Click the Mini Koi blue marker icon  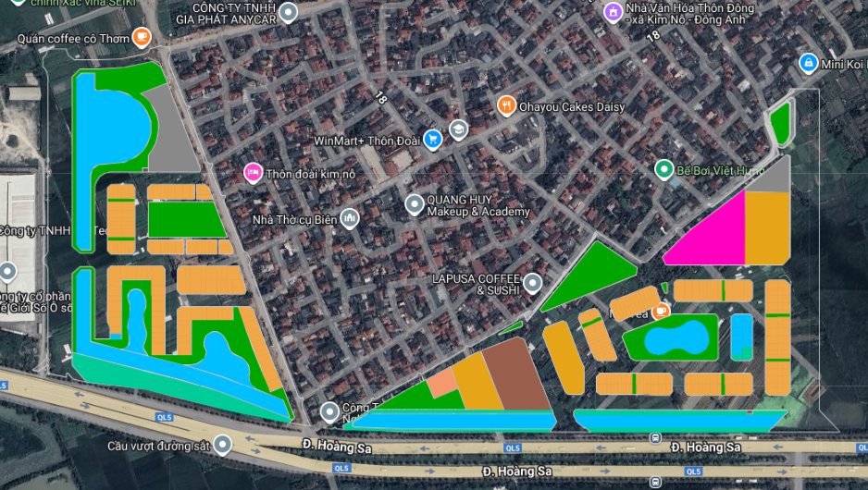tap(808, 63)
